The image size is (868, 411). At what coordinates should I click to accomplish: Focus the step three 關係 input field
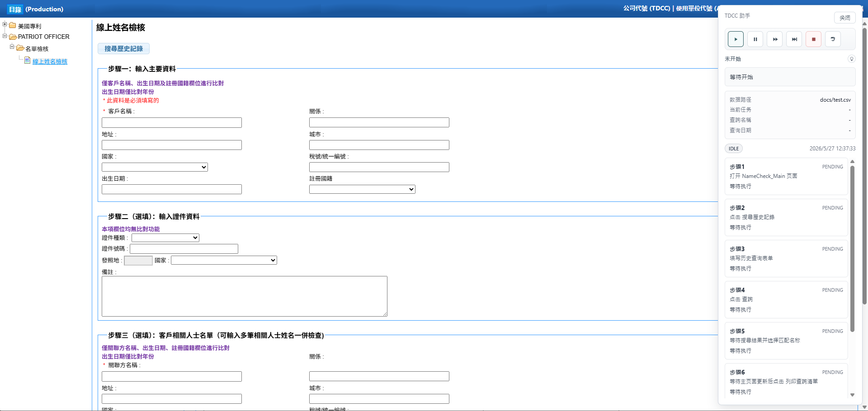pyautogui.click(x=379, y=376)
